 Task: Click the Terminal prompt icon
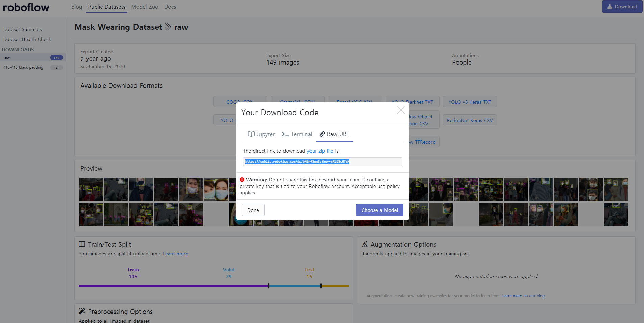(285, 134)
